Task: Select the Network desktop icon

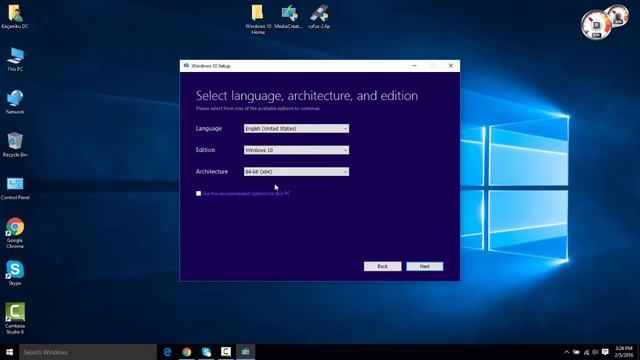Action: (15, 102)
